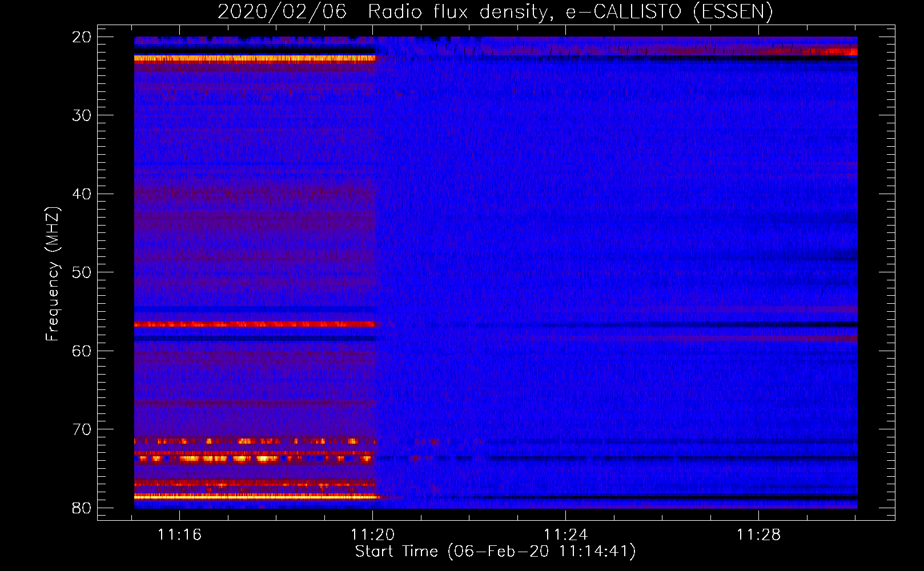Click the '80' frequency tick label
Viewport: 924px width, 571px height.
tap(82, 508)
